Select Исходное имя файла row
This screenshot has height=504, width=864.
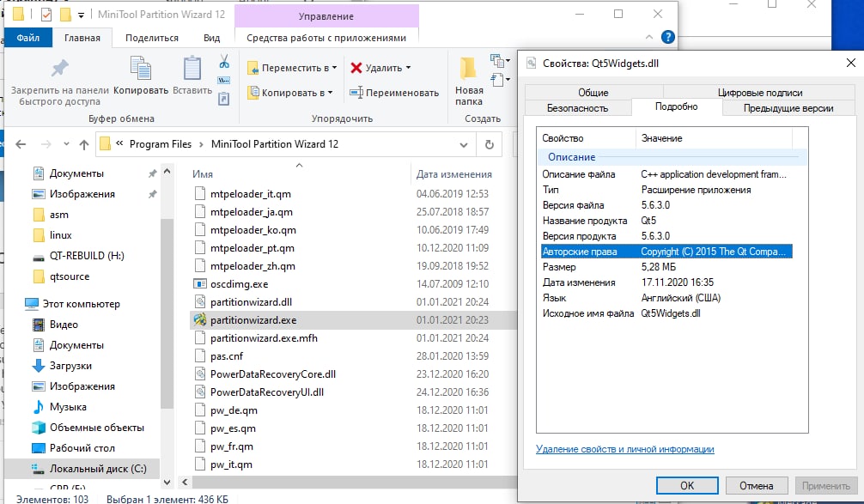pyautogui.click(x=666, y=313)
